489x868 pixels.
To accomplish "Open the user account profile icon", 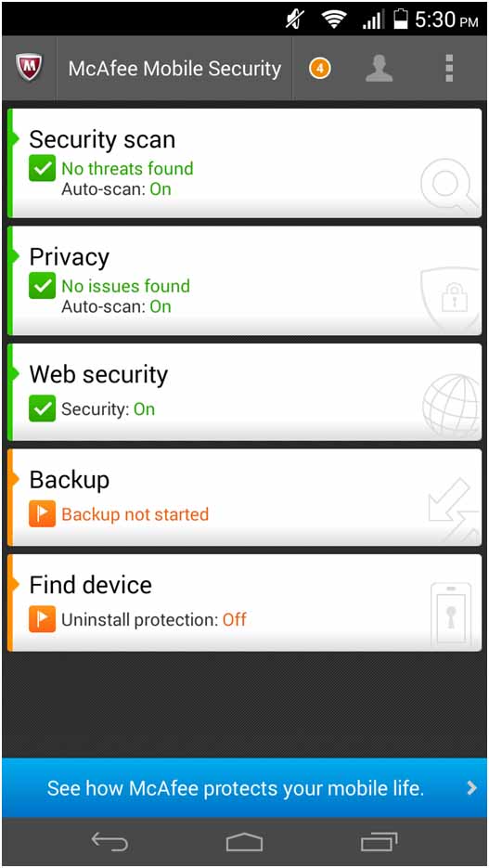I will pyautogui.click(x=380, y=69).
